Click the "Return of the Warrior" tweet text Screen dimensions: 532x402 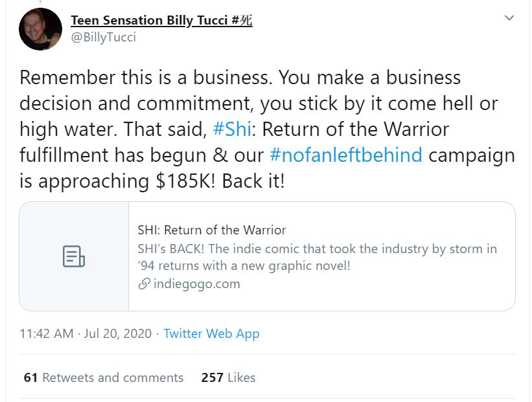(354, 129)
